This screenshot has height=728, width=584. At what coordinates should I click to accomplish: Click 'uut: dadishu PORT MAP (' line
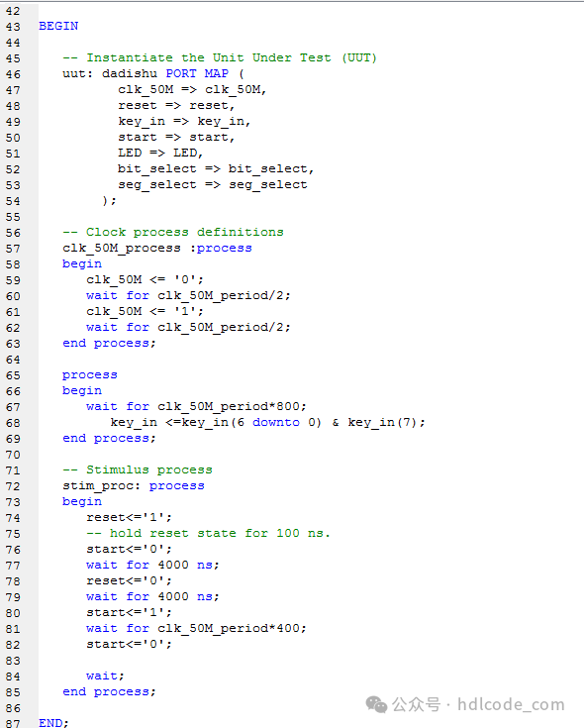click(153, 73)
